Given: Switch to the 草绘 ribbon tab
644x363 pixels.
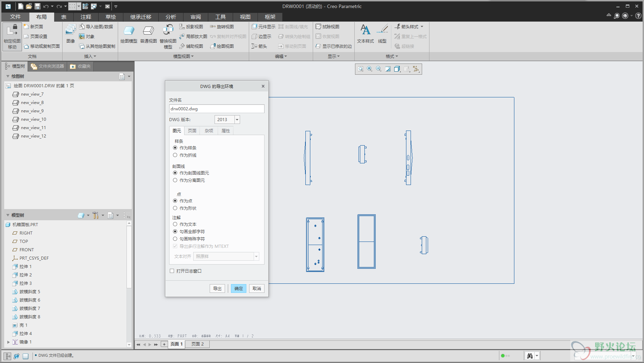Looking at the screenshot, I should 111,17.
